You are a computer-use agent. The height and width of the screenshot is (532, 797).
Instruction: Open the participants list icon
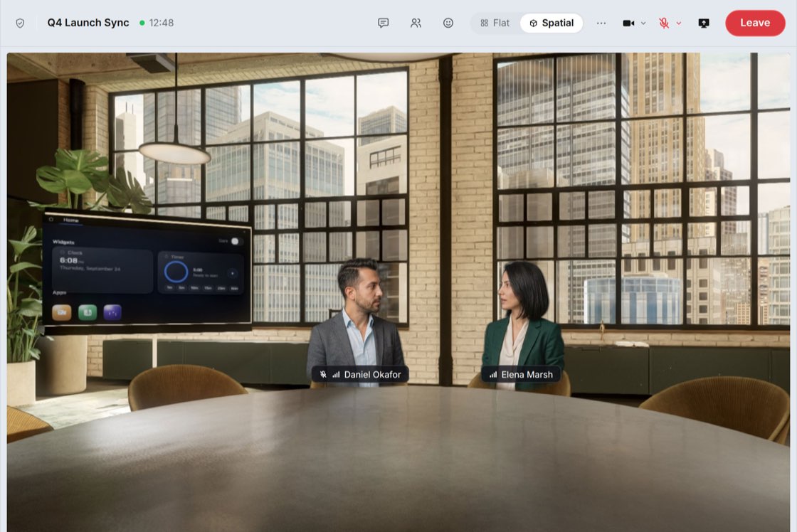coord(416,23)
